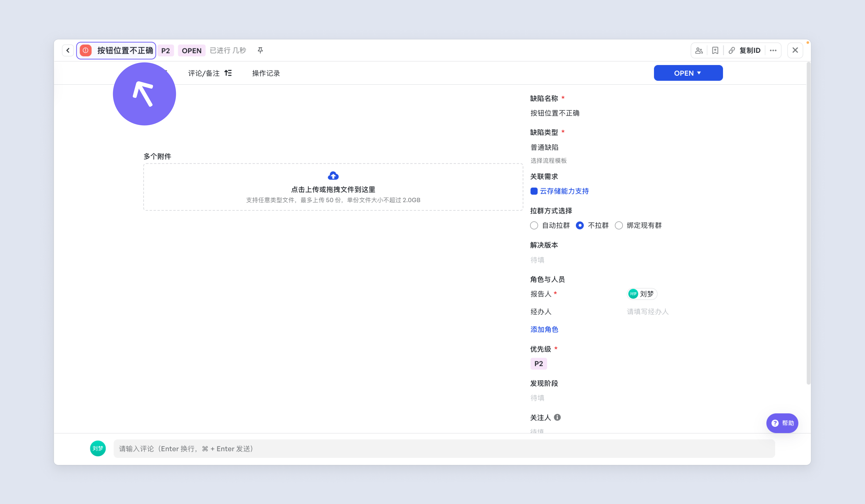Viewport: 865px width, 504px height.
Task: Click the P2 priority tag in header
Action: [x=165, y=51]
